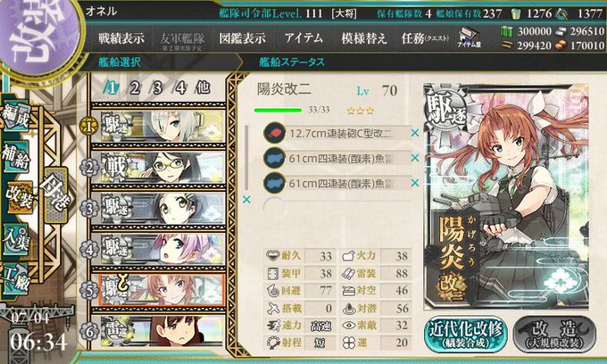This screenshot has width=607, height=364.
Task: Open the 補給 (resupply) side icon
Action: pyautogui.click(x=15, y=157)
